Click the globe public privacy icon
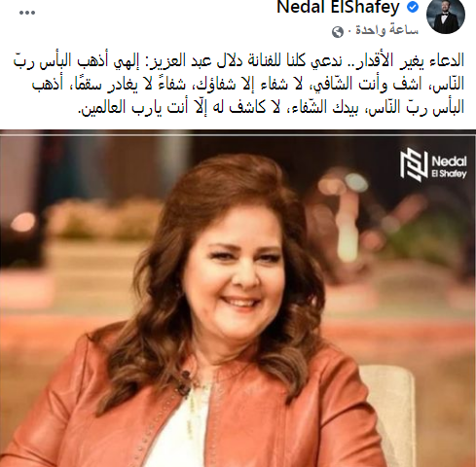This screenshot has height=467, width=476. [x=338, y=32]
